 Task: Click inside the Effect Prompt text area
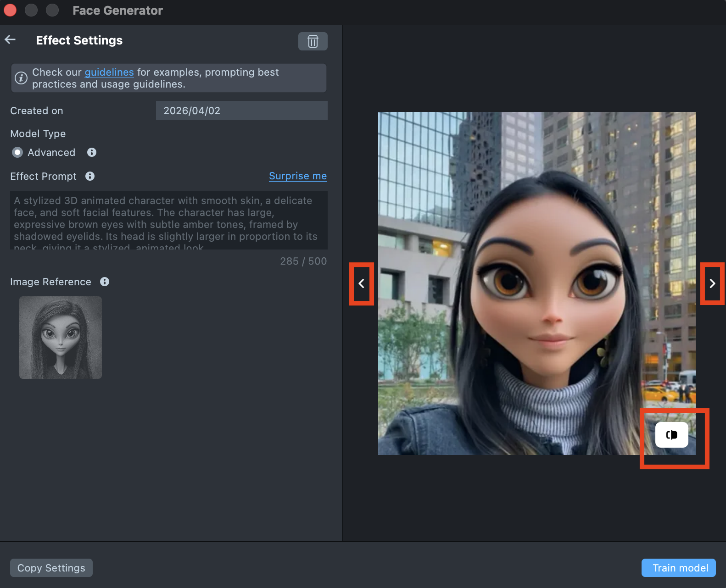click(168, 220)
